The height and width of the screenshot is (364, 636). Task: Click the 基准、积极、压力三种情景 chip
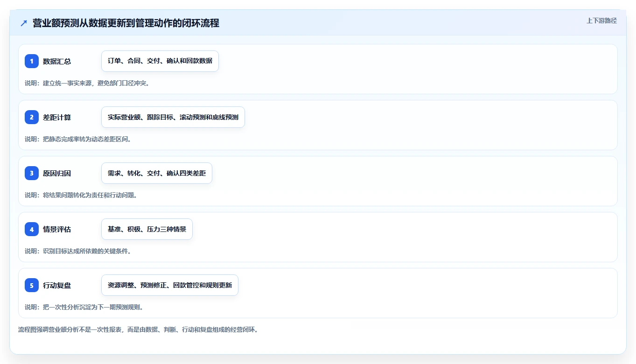(x=147, y=229)
